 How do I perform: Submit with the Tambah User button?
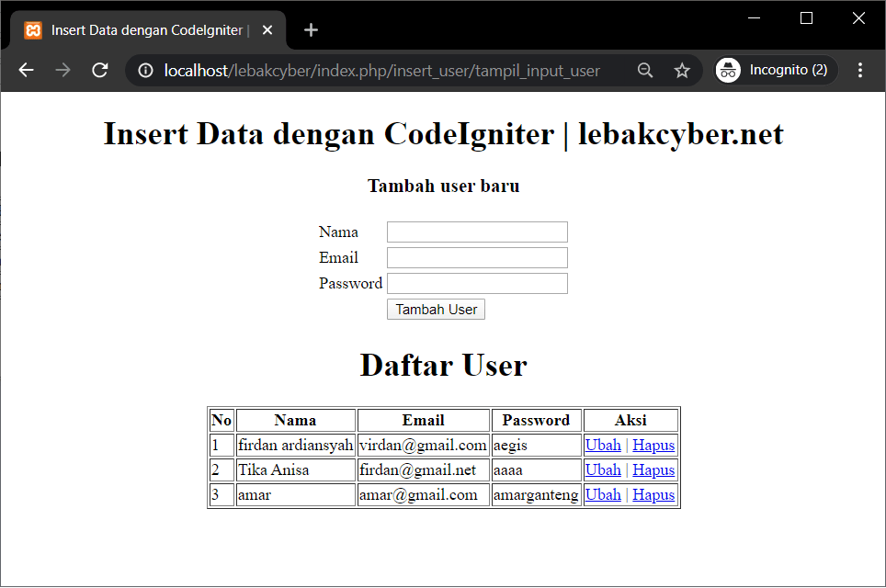pyautogui.click(x=436, y=310)
